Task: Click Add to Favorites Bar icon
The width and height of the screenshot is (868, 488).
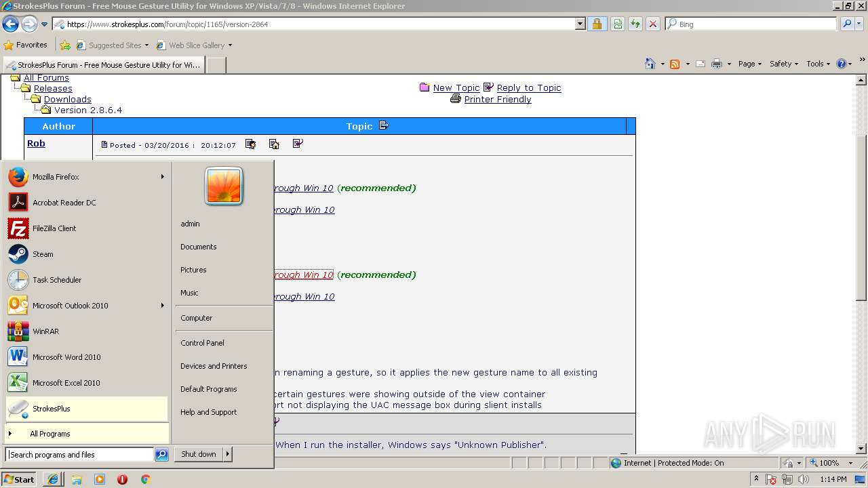Action: [65, 45]
